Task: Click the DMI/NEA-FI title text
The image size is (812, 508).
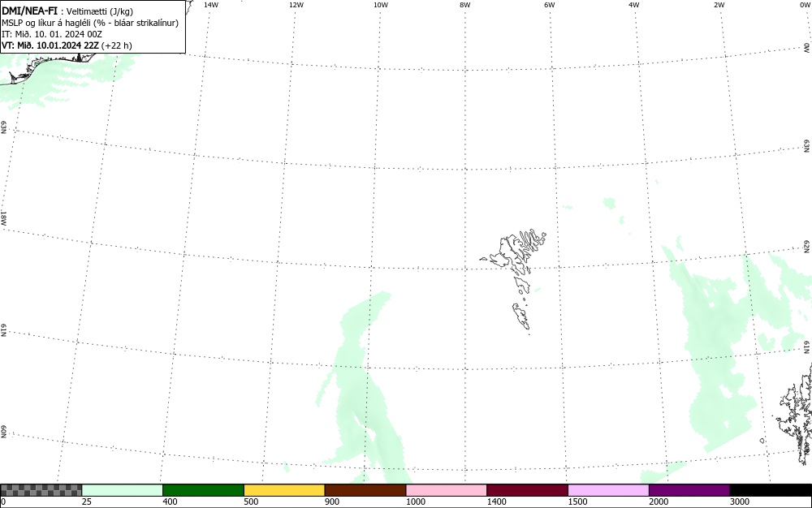Action: click(29, 11)
